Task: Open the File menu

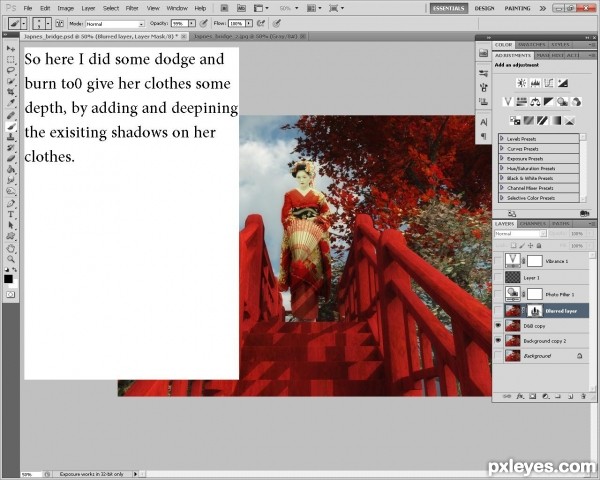Action: point(28,8)
